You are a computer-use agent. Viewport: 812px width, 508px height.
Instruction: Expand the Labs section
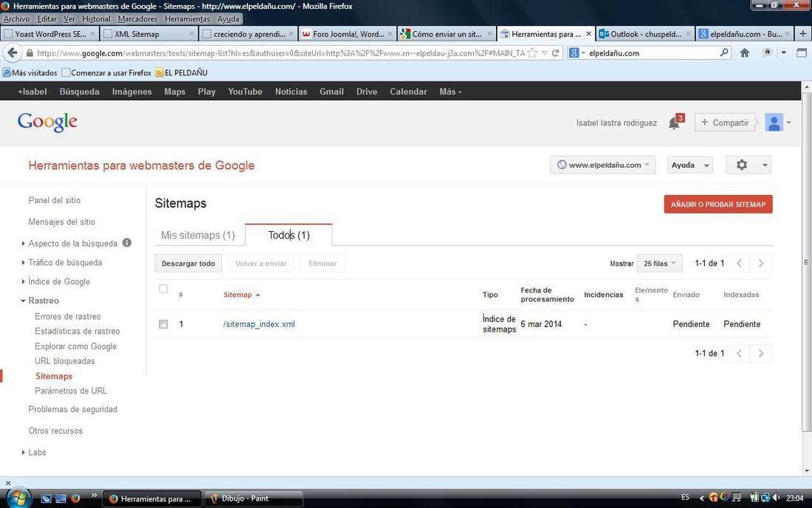(x=24, y=452)
